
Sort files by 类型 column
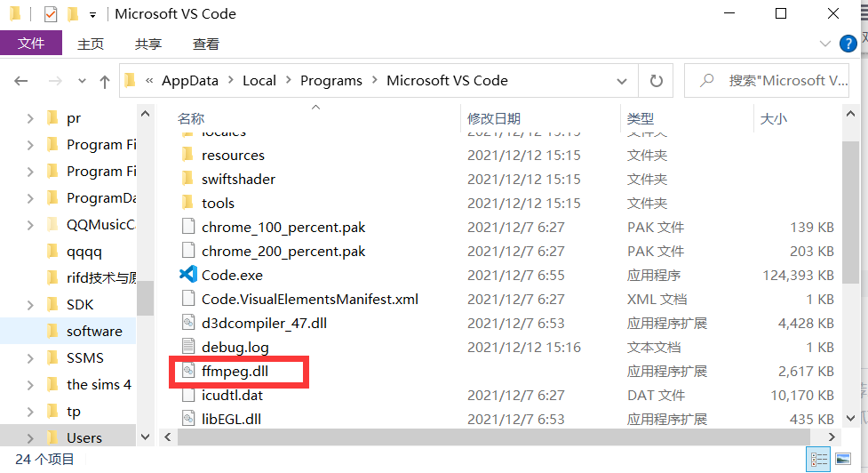click(x=641, y=118)
